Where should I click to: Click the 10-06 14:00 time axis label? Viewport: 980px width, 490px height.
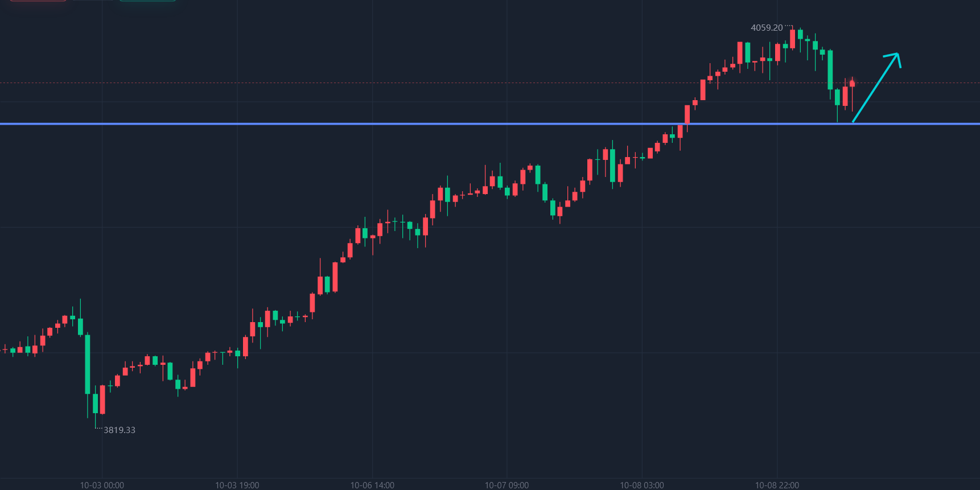[x=372, y=485]
